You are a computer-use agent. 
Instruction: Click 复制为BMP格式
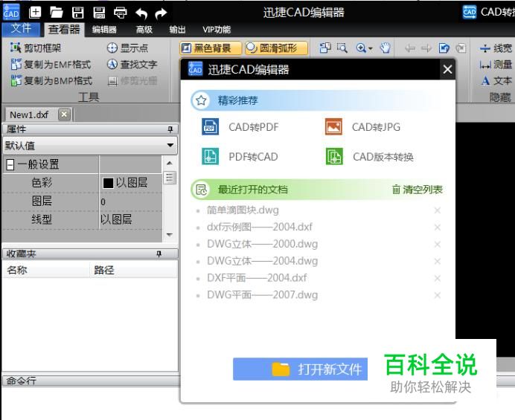(x=51, y=80)
